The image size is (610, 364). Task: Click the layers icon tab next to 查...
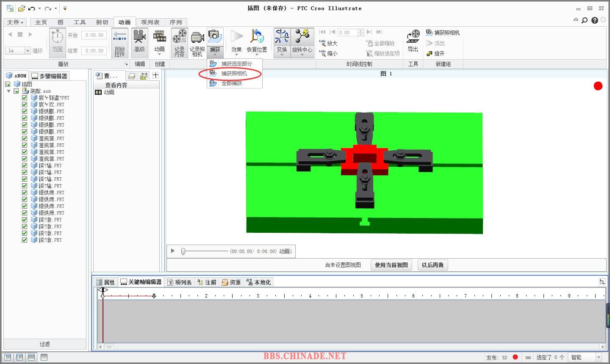pos(132,76)
